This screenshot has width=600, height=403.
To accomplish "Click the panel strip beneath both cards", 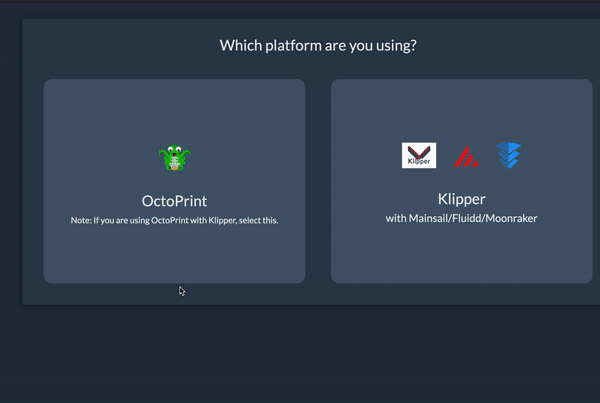I will 318,293.
